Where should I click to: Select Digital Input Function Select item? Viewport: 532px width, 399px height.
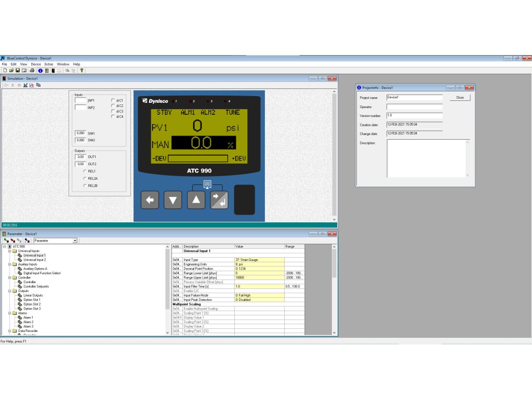pyautogui.click(x=42, y=273)
